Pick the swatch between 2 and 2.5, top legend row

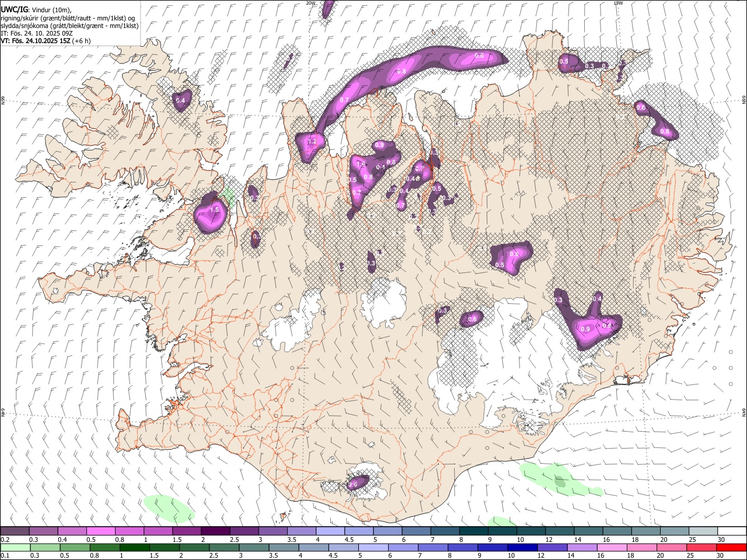[216, 531]
